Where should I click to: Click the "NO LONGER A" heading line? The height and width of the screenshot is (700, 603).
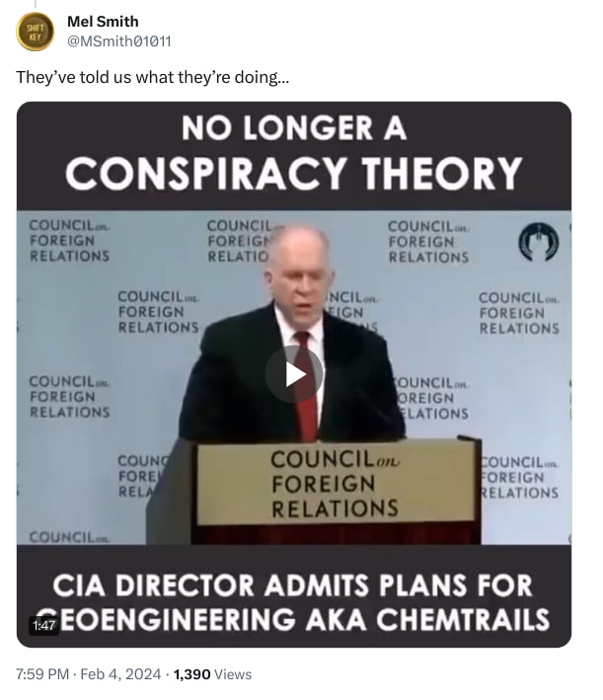coord(294,128)
